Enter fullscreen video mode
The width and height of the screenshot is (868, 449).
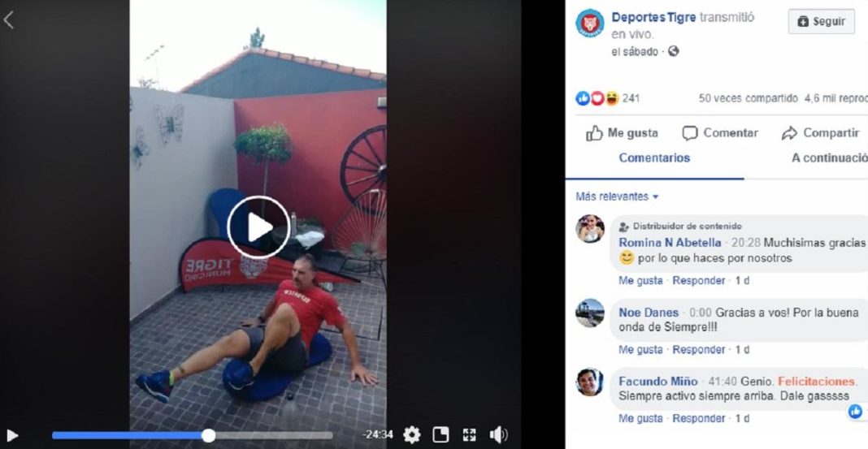[x=470, y=434]
